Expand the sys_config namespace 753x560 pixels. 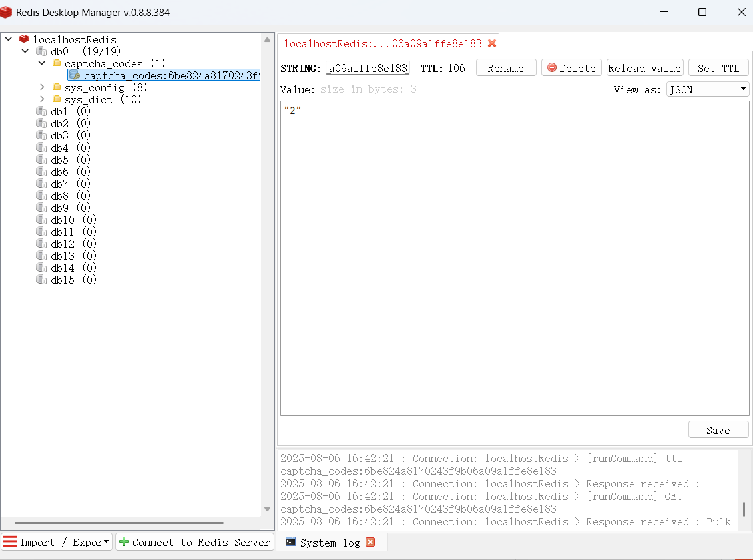pyautogui.click(x=42, y=87)
